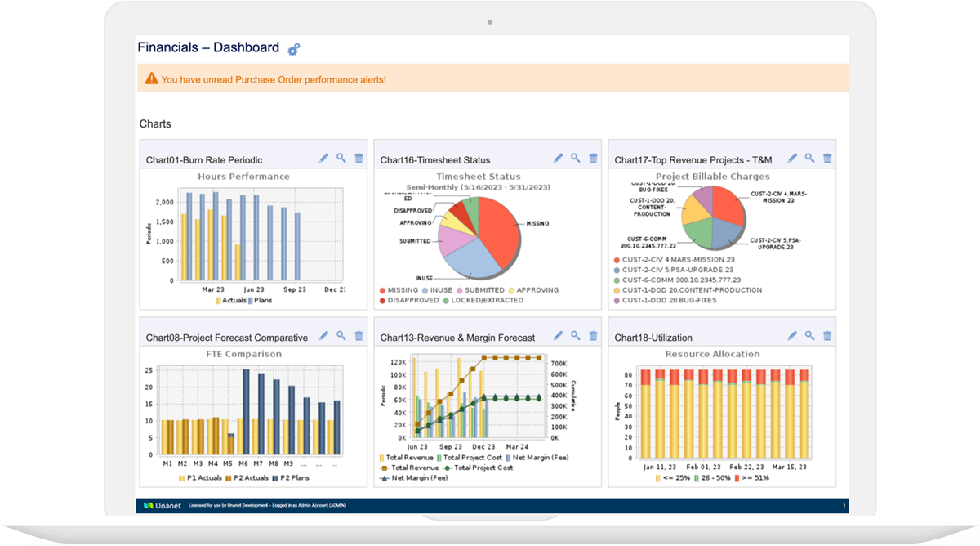The height and width of the screenshot is (546, 980).
Task: Open the dashboard settings gear icon
Action: [x=293, y=48]
